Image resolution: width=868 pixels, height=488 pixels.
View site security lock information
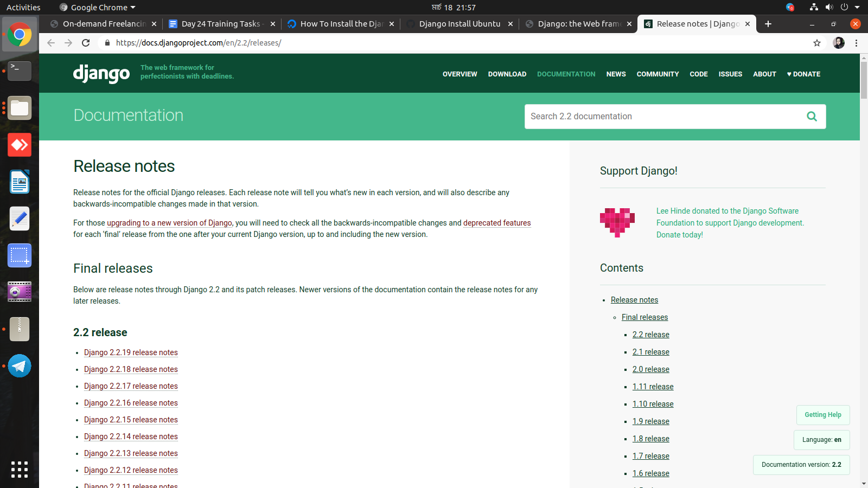pos(107,43)
